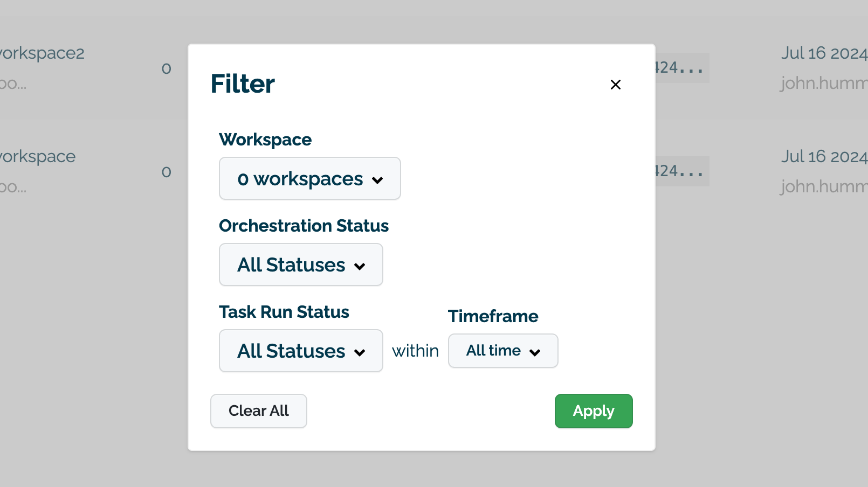Apply the filter with the green Apply button

tap(593, 411)
